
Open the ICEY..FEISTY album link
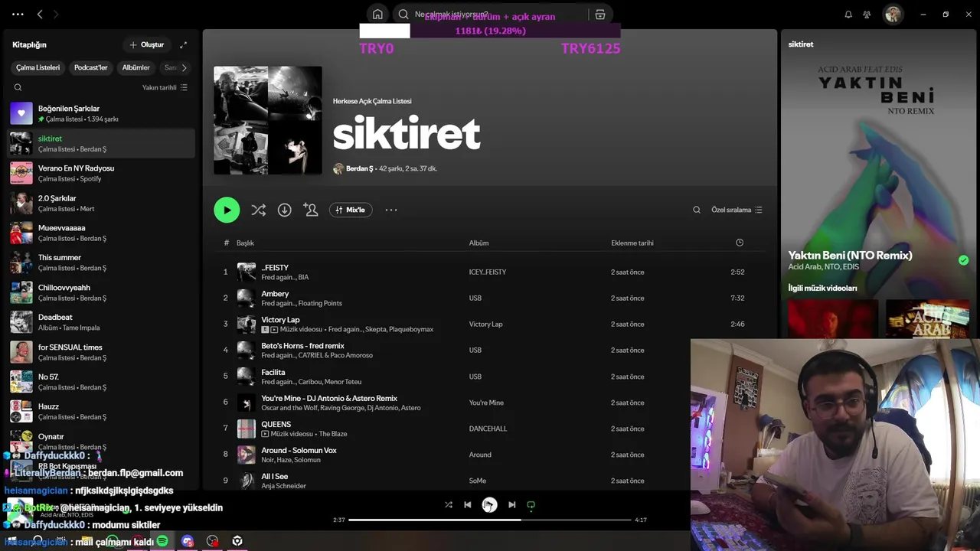(x=488, y=272)
